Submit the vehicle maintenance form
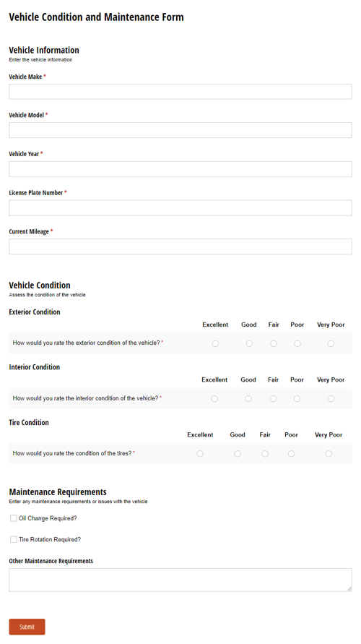The image size is (361, 644). (27, 627)
